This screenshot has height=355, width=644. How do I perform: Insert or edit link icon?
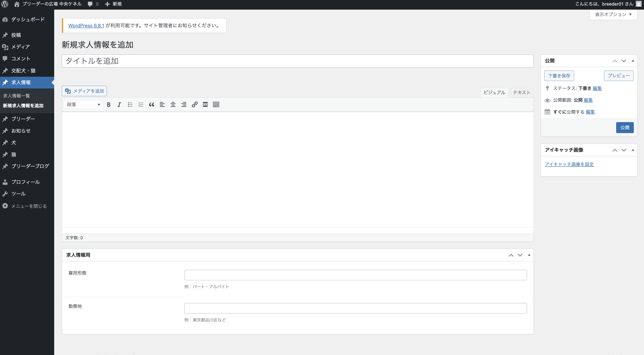(194, 105)
